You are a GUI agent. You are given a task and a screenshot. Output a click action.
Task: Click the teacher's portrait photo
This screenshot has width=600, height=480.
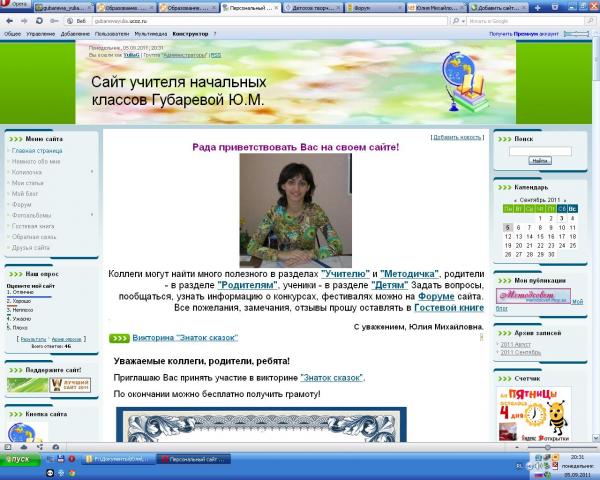(x=295, y=210)
